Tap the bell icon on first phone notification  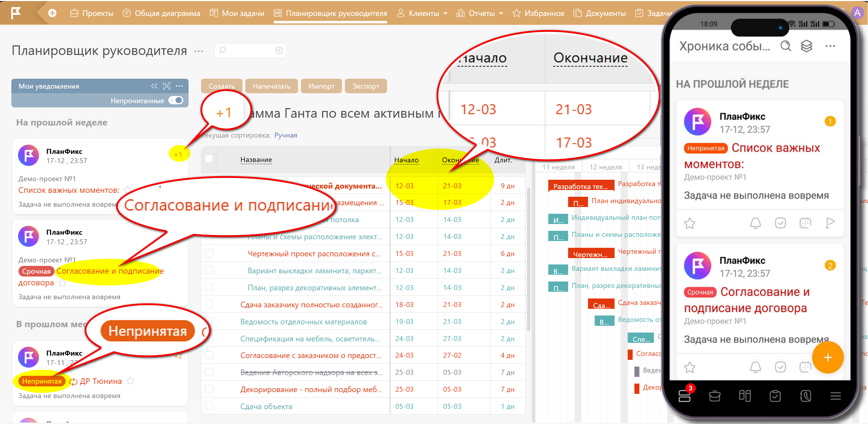tap(755, 223)
